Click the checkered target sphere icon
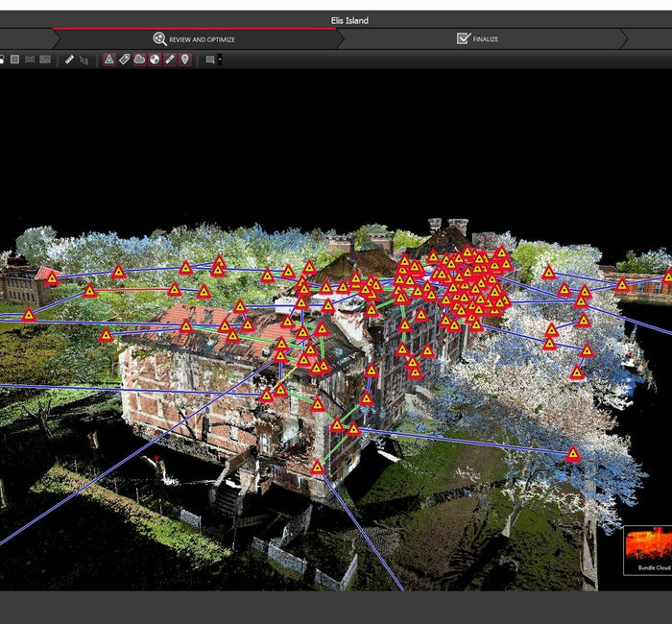 155,60
